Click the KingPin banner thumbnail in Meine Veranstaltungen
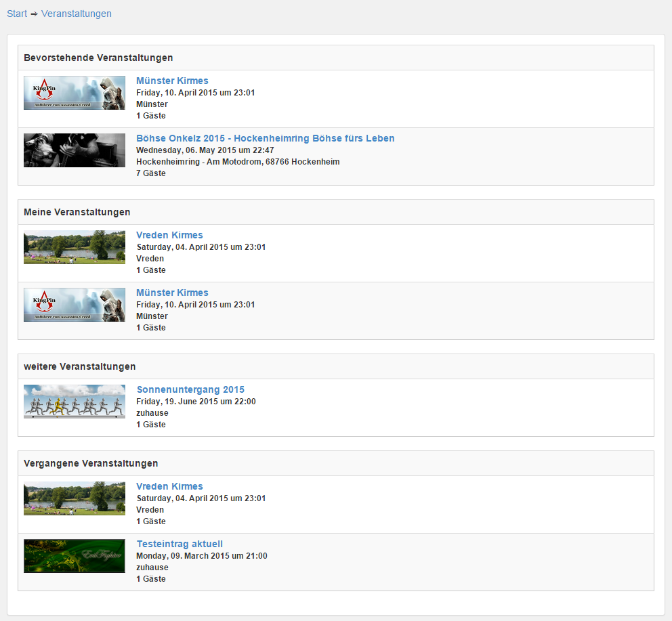 [x=75, y=305]
